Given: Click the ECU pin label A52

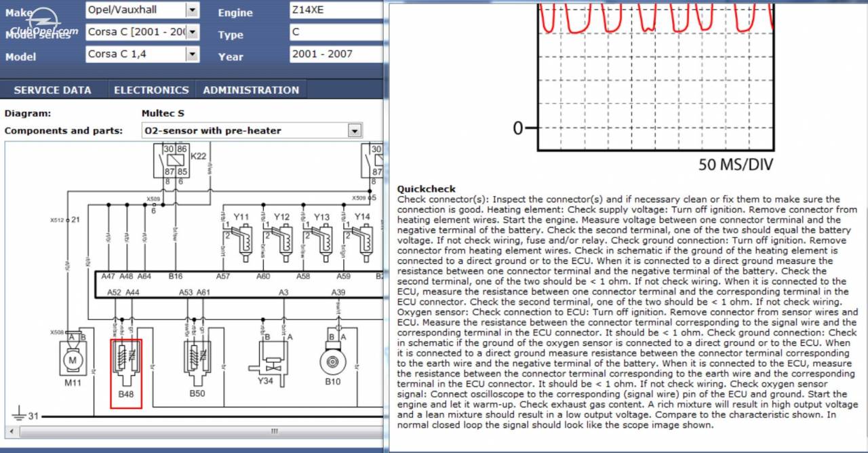Looking at the screenshot, I should click(115, 292).
